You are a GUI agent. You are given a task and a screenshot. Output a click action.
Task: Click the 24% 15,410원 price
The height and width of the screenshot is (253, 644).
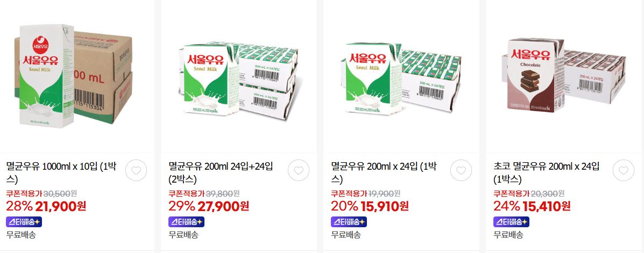(532, 206)
